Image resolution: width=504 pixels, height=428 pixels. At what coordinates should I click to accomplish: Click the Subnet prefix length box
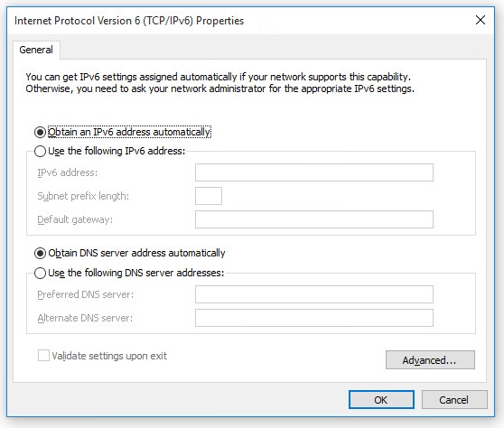[x=209, y=196]
